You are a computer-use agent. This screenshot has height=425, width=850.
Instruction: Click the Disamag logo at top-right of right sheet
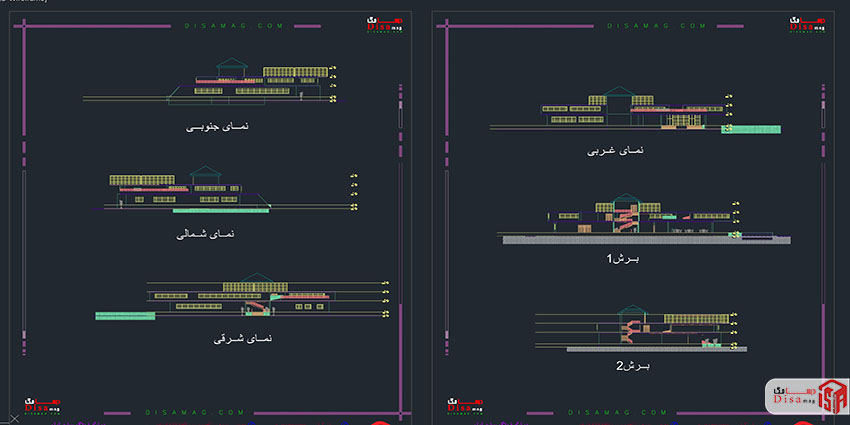click(x=804, y=24)
